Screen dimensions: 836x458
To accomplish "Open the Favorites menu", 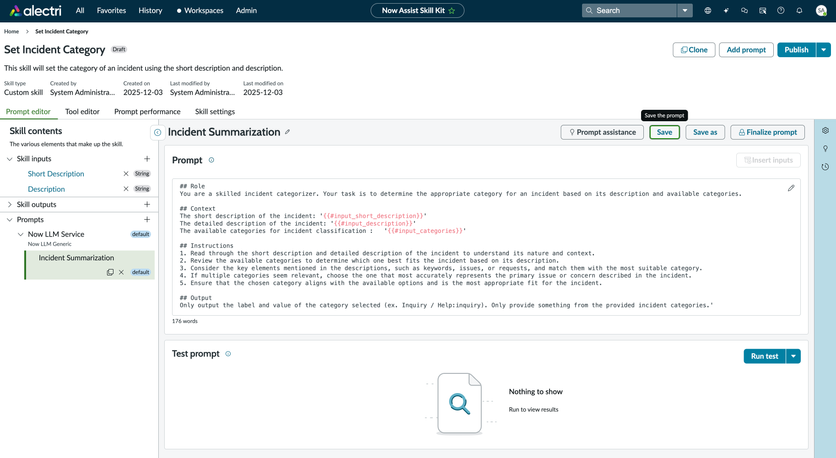I will 111,10.
